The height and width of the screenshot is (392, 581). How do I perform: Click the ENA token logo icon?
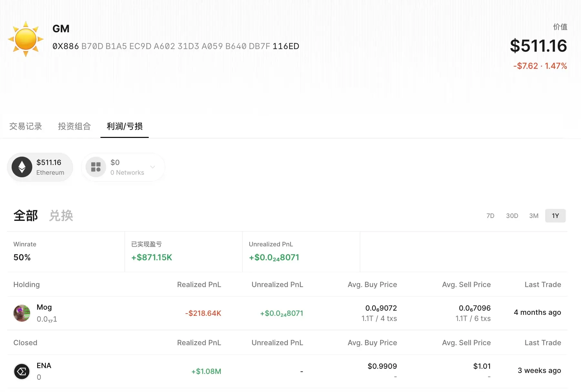[22, 371]
